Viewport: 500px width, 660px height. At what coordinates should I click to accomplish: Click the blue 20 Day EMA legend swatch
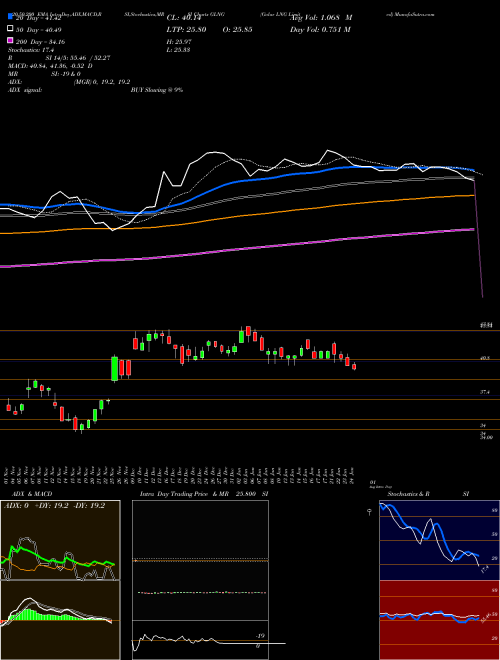pos(10,17)
